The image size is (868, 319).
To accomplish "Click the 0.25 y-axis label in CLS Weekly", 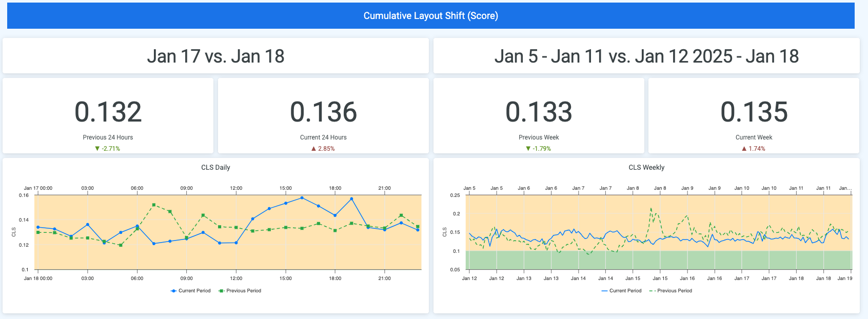I will click(455, 195).
